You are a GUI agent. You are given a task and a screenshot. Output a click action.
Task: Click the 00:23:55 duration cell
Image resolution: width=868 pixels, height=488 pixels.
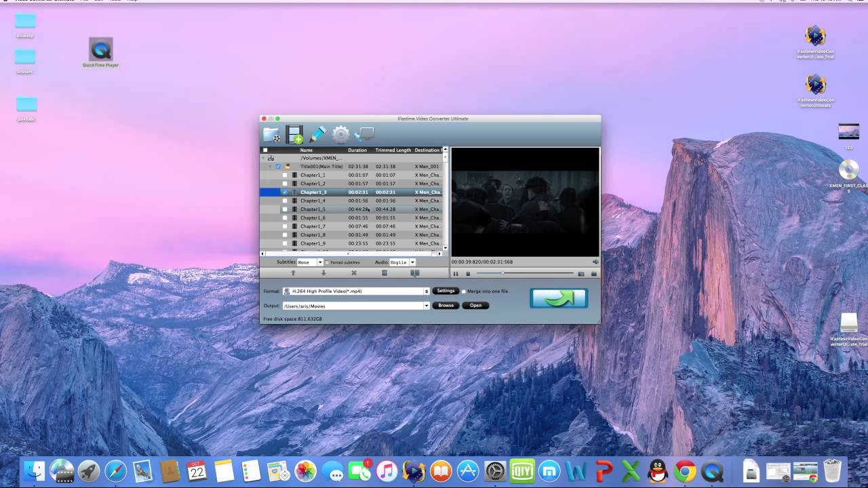[358, 243]
